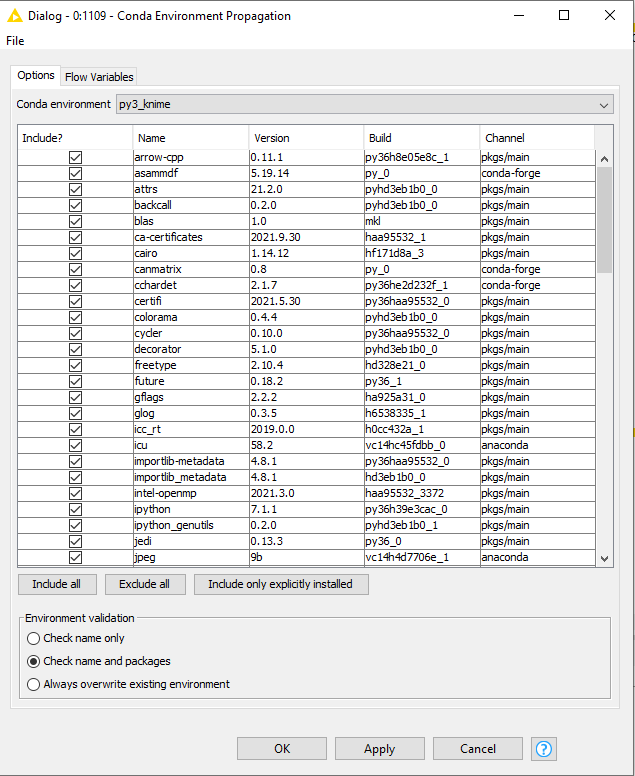Toggle the icu package checkbox

[75, 445]
